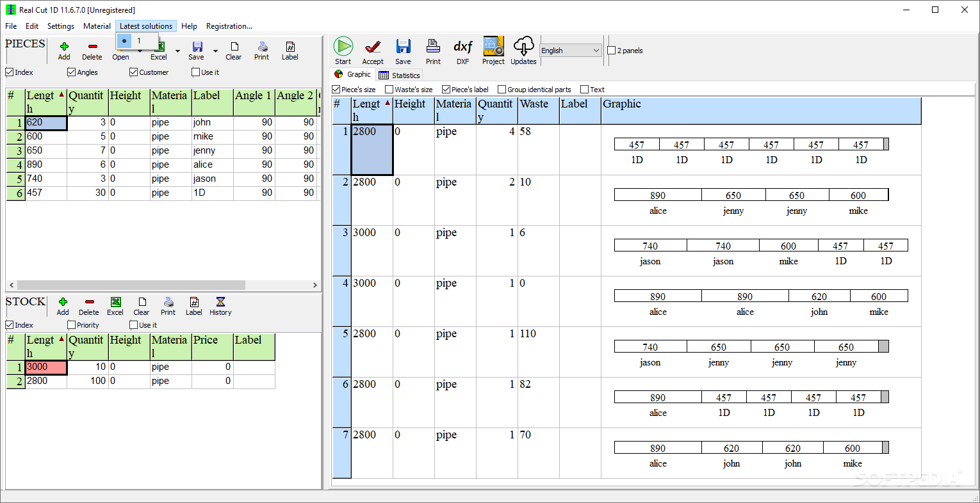Enable the Waste's size checkbox
Screen dimensions: 980x503
click(x=389, y=90)
